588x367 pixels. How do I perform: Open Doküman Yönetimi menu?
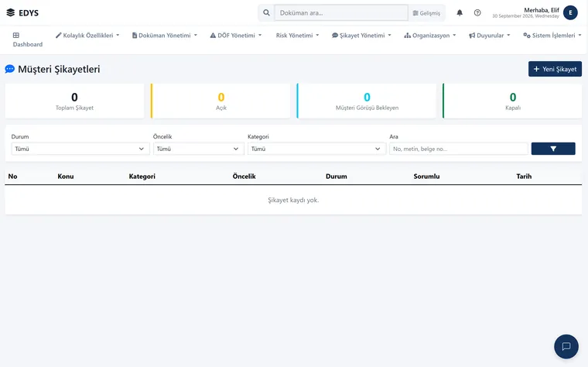[164, 36]
